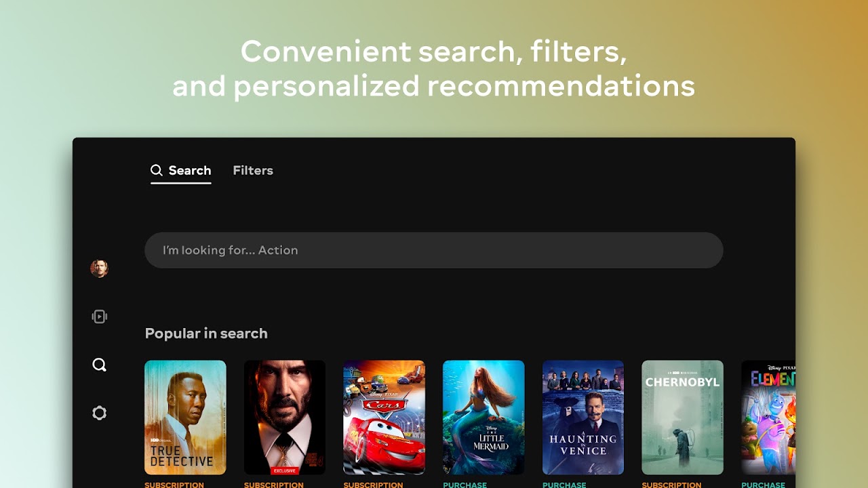Image resolution: width=868 pixels, height=488 pixels.
Task: Open The Little Mermaid poster
Action: (484, 418)
